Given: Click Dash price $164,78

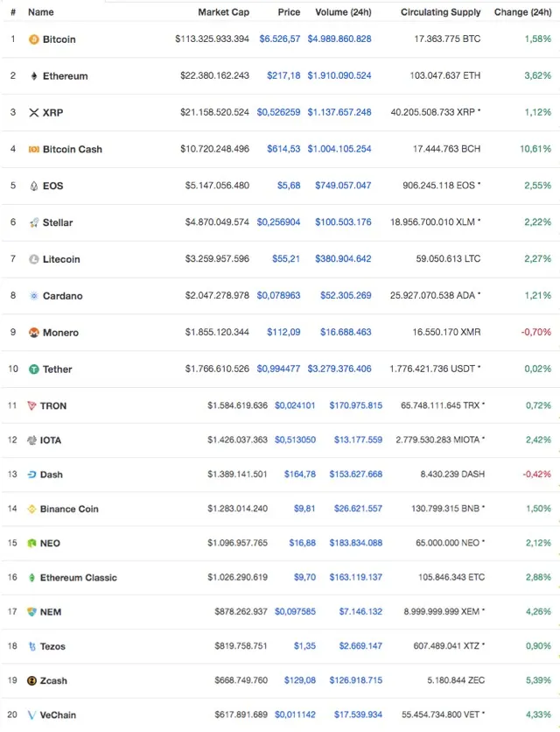Looking at the screenshot, I should (x=300, y=475).
